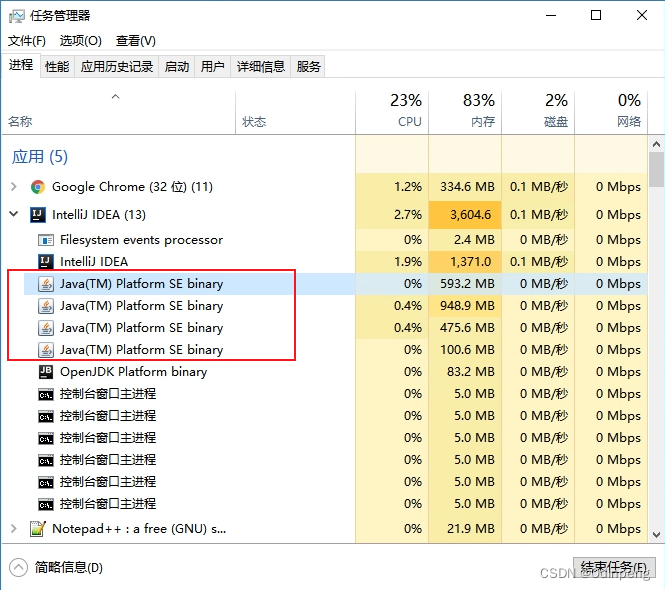Switch to the 应用历史记录 tab
The height and width of the screenshot is (590, 665).
(117, 67)
